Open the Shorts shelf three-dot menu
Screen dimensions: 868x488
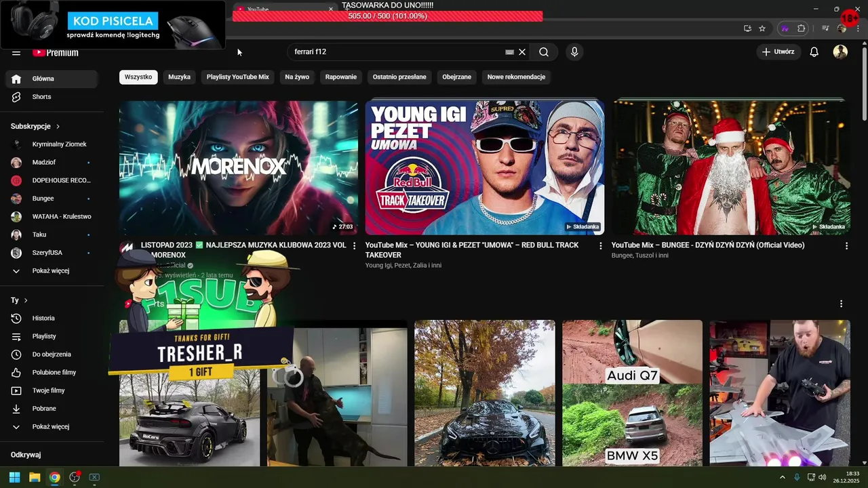[841, 304]
